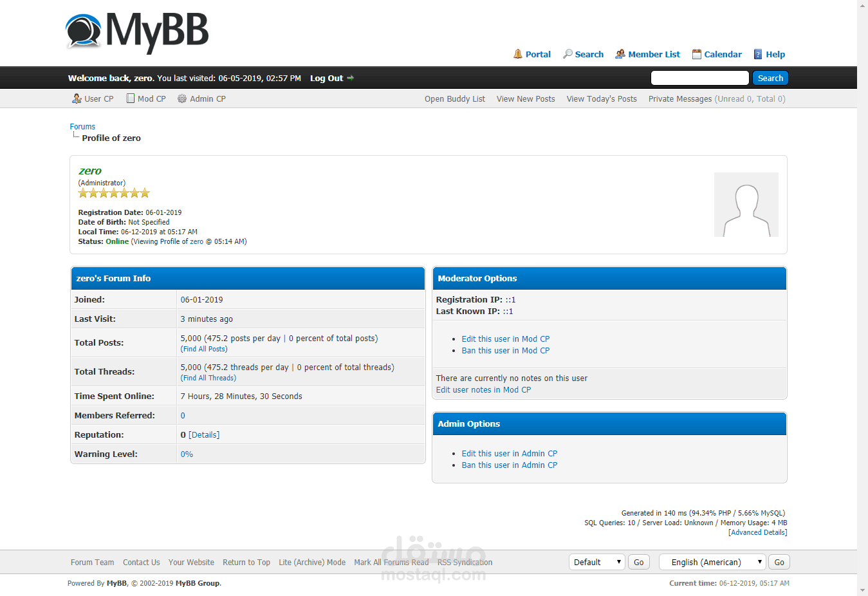Open the Help page
The image size is (868, 596).
(775, 54)
